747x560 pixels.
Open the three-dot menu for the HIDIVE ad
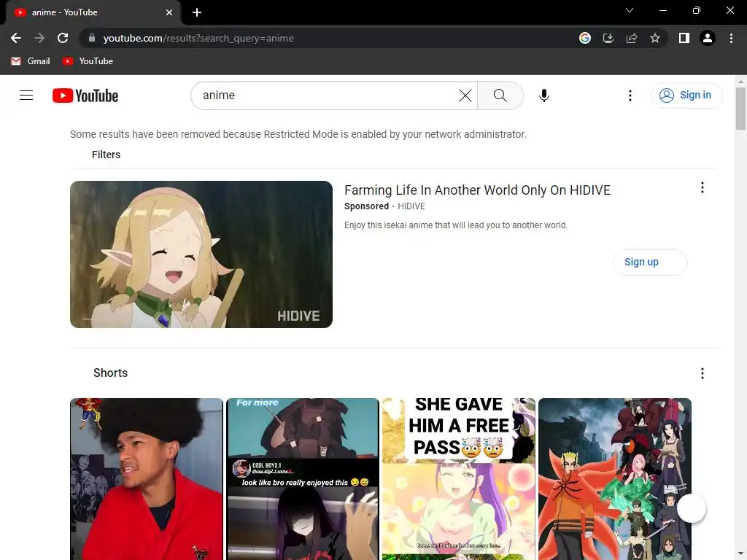pyautogui.click(x=703, y=187)
